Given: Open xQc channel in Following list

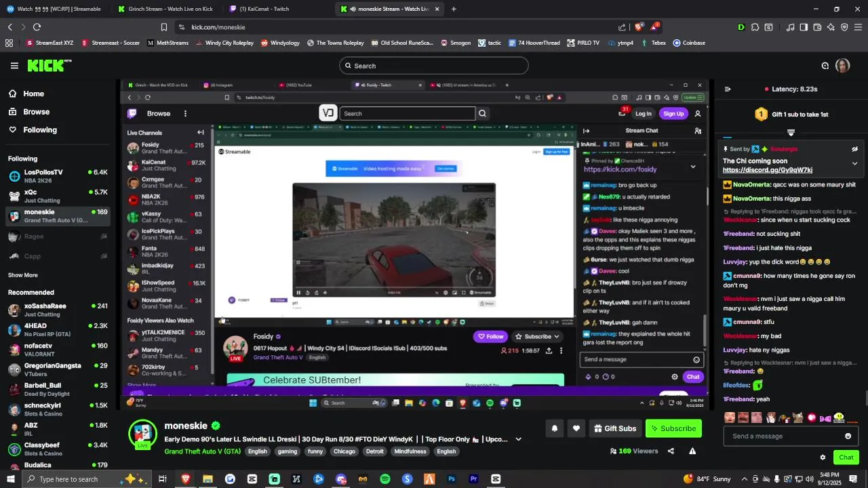Looking at the screenshot, I should pos(58,196).
